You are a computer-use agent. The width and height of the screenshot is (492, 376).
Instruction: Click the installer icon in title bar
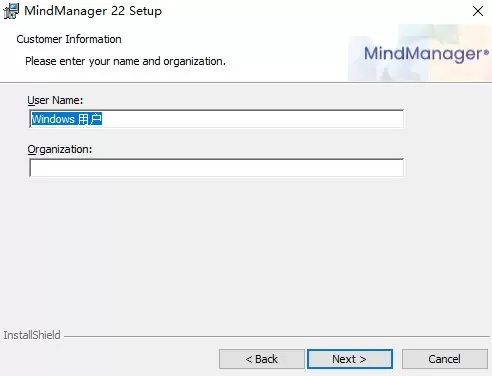click(11, 11)
